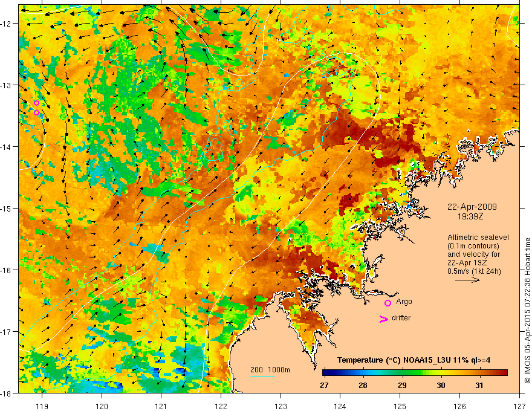Image resolution: width=532 pixels, height=411 pixels.
Task: Click longitude axis label 126
Action: [459, 406]
